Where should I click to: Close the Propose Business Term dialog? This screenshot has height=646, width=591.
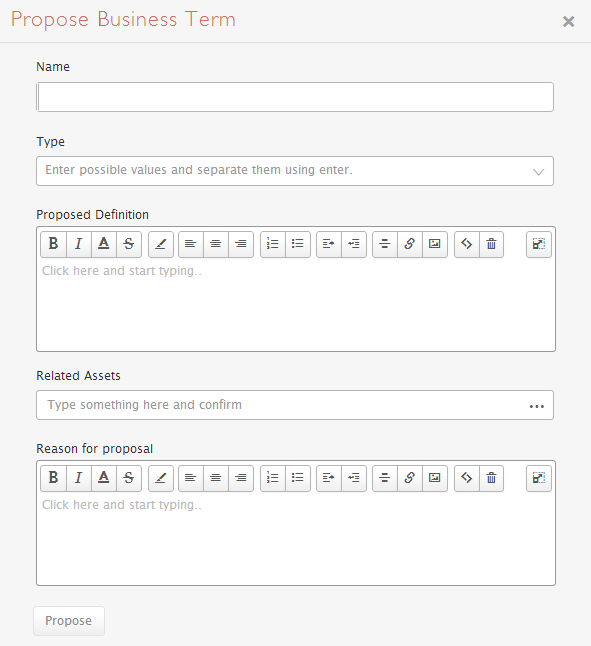point(568,21)
